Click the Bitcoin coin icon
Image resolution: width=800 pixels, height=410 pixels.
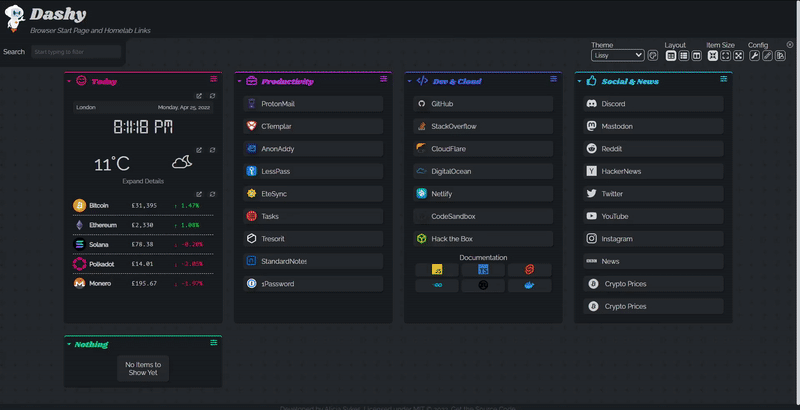coord(79,206)
